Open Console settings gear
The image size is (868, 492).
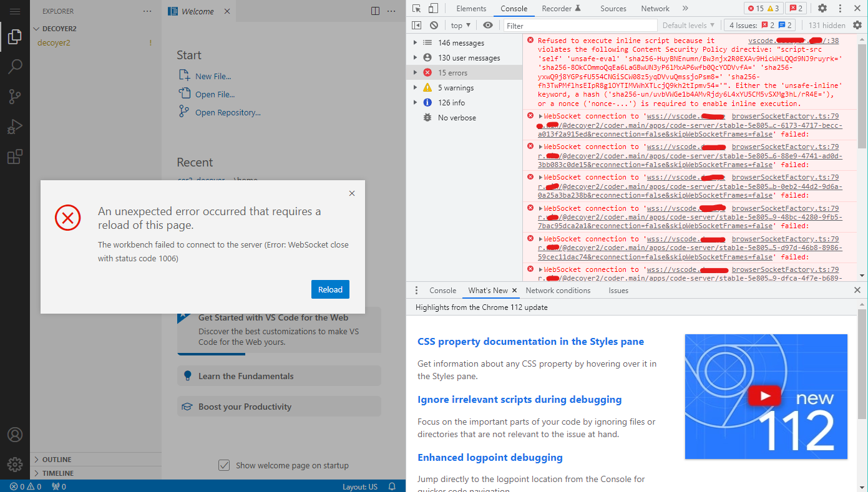click(857, 26)
